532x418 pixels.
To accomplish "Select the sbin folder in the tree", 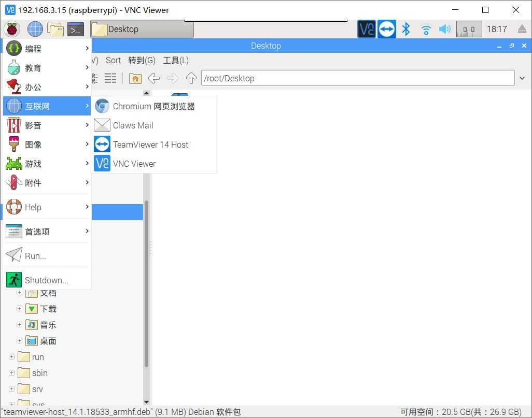I will (33, 373).
